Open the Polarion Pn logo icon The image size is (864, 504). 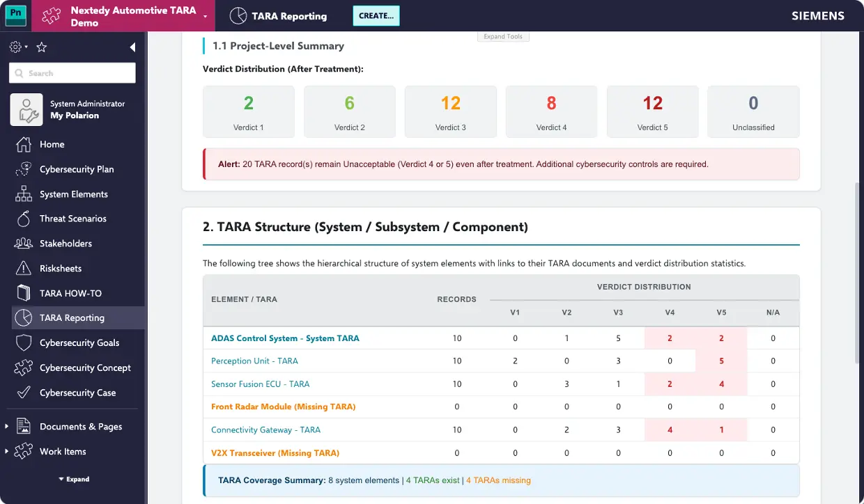15,15
